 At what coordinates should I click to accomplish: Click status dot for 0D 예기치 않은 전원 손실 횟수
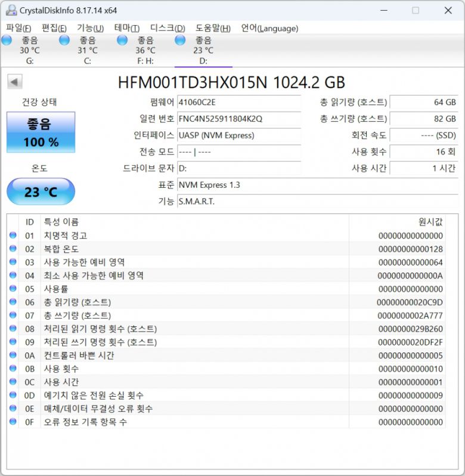tap(13, 395)
